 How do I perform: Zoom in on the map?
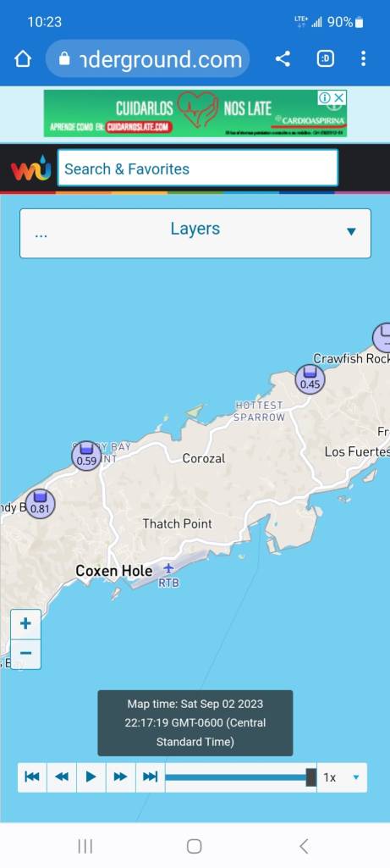tap(25, 624)
